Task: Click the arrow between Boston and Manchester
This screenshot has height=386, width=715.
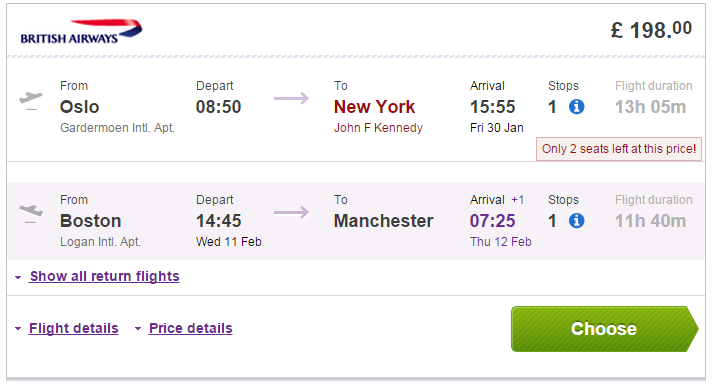Action: [291, 212]
